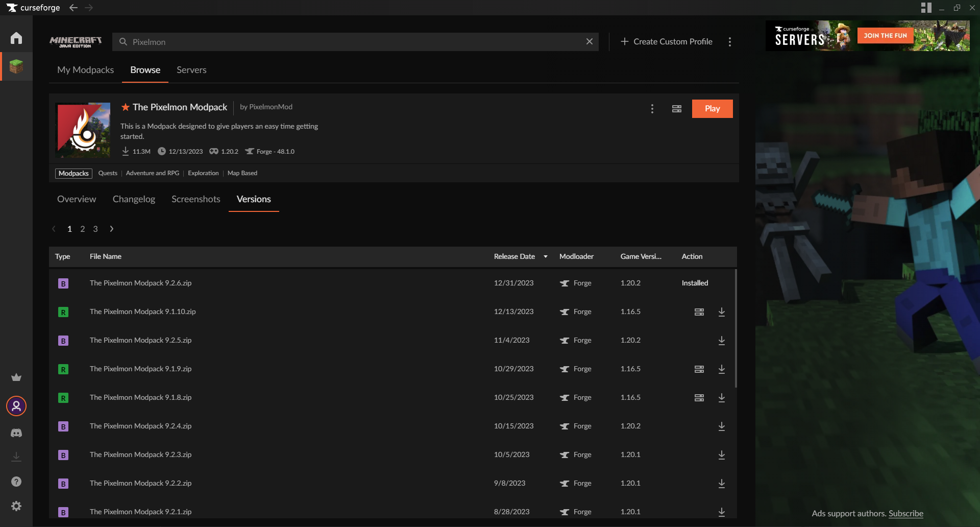Open the CurseForge home icon in sidebar

point(16,38)
